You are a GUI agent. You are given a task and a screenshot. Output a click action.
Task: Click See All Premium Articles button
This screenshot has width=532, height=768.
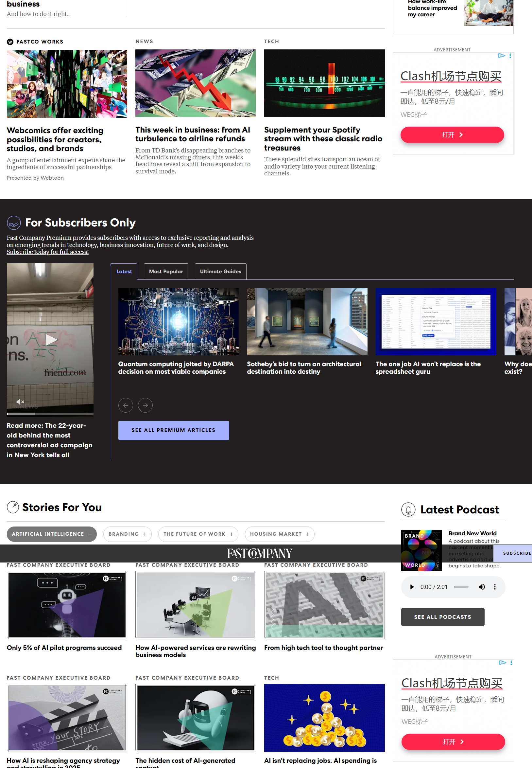coord(173,430)
